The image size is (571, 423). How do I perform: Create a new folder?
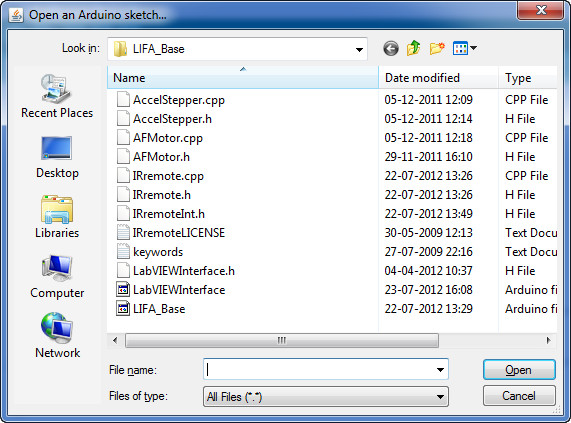(437, 48)
